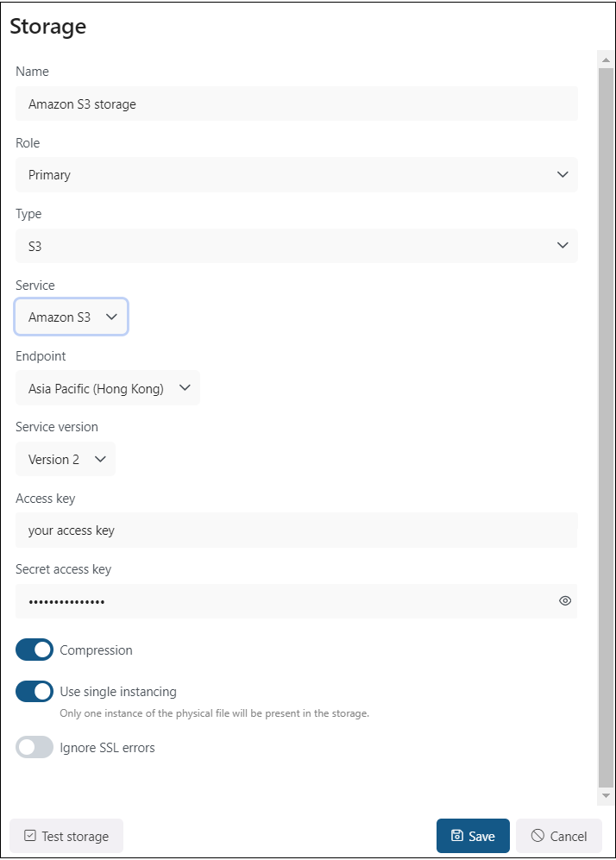This screenshot has height=860, width=616.
Task: Turn off Use single instancing
Action: (35, 692)
